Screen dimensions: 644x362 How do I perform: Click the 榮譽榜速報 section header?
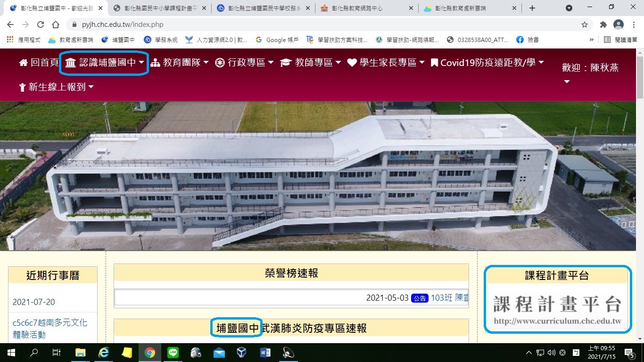coord(291,273)
